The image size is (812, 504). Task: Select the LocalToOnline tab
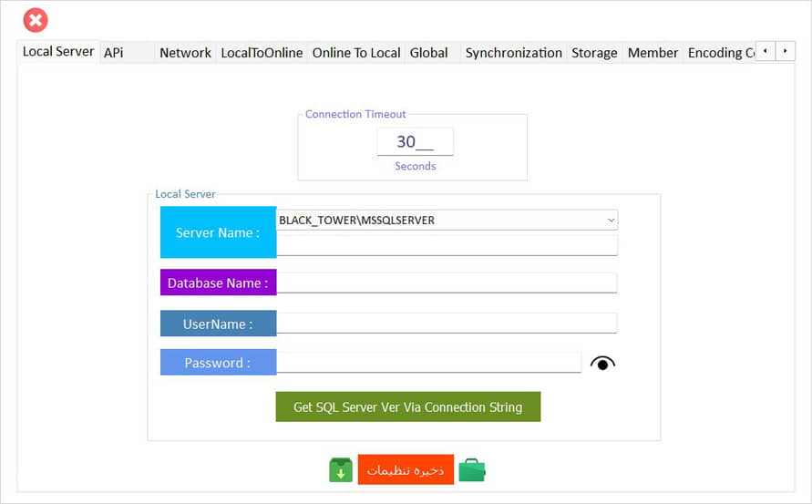262,53
